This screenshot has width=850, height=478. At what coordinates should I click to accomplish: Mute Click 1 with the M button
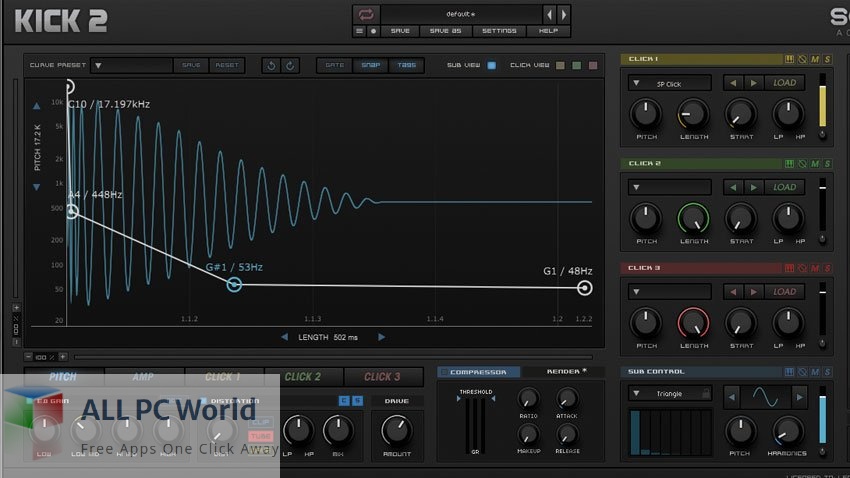[815, 59]
